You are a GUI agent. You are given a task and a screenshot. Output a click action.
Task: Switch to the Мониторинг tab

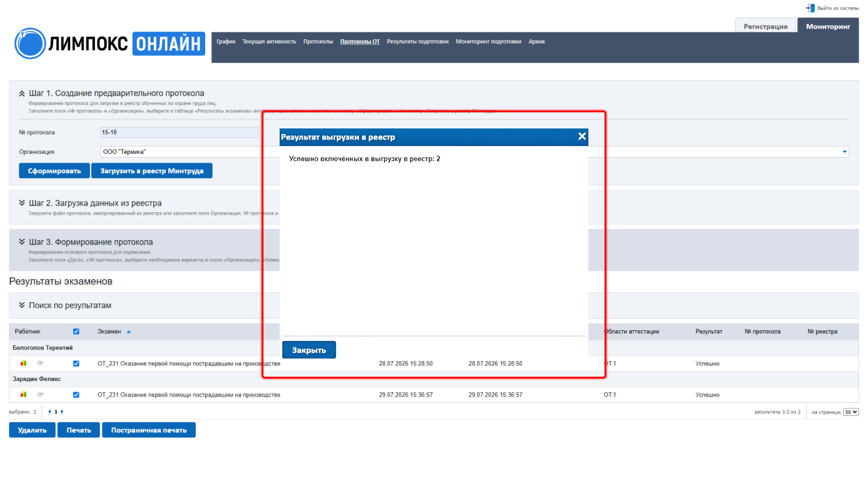(x=828, y=26)
